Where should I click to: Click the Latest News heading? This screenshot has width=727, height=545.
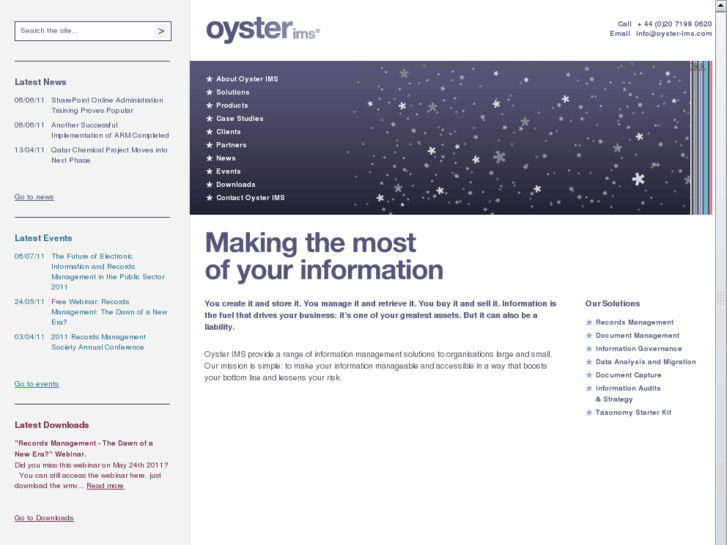click(x=40, y=82)
